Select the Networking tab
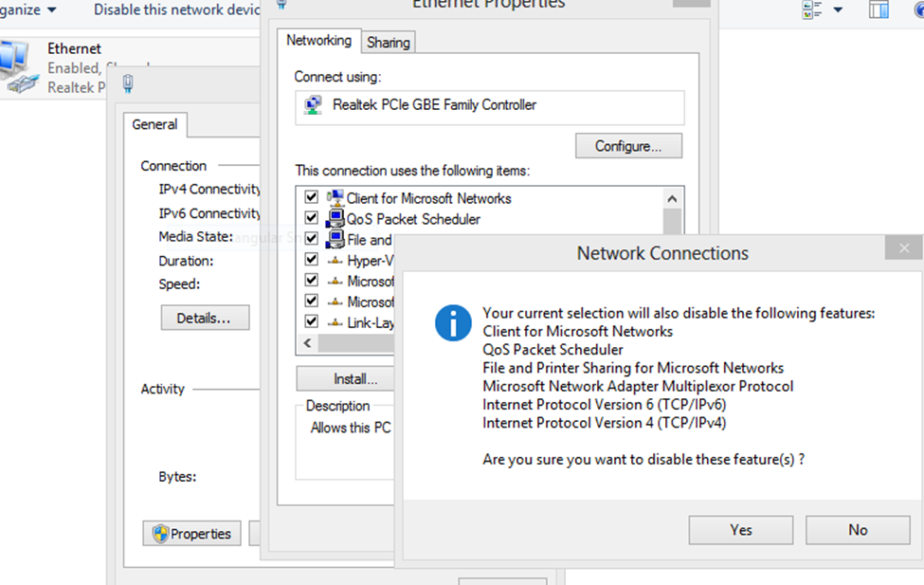This screenshot has height=585, width=924. click(x=318, y=41)
